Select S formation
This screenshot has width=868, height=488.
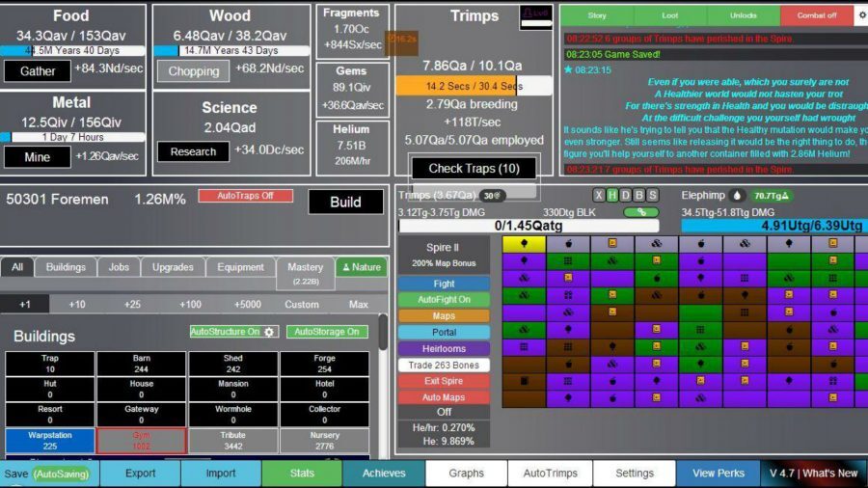click(653, 196)
